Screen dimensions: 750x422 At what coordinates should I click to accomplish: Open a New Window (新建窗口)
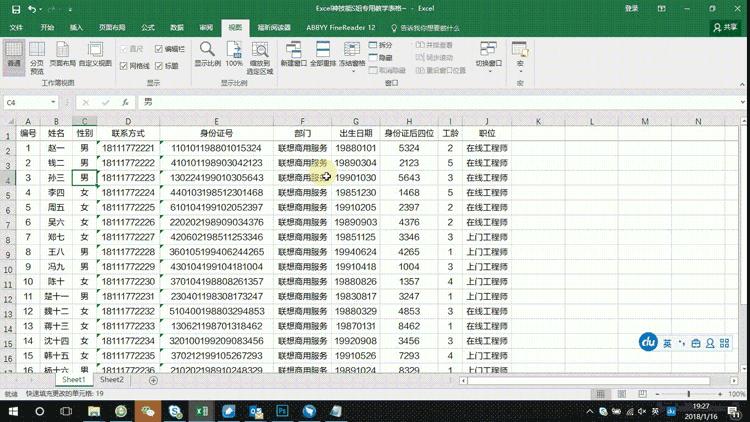(293, 54)
